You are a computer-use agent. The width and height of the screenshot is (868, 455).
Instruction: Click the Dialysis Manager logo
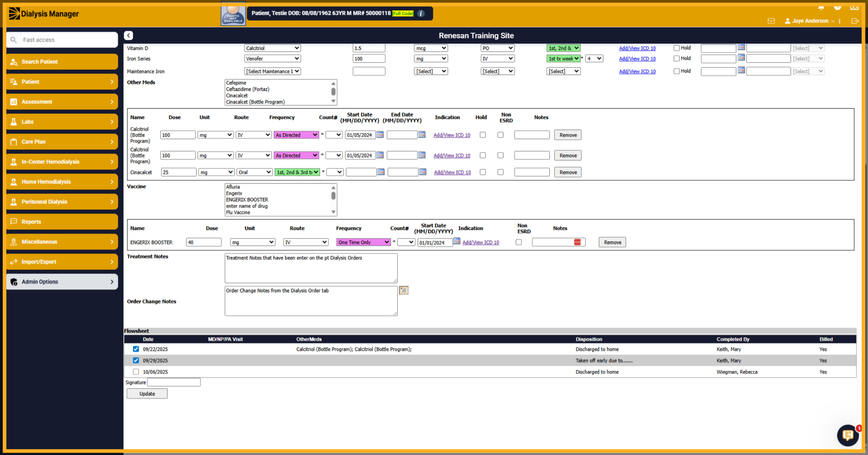(x=44, y=14)
